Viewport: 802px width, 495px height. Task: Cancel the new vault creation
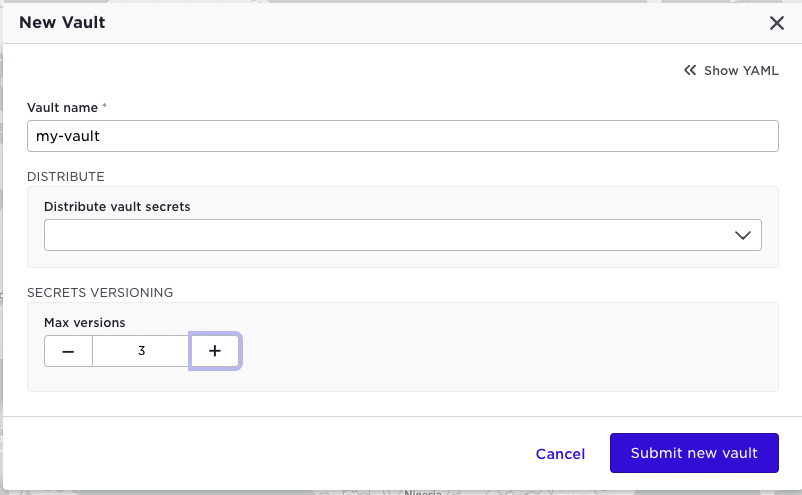pyautogui.click(x=560, y=454)
